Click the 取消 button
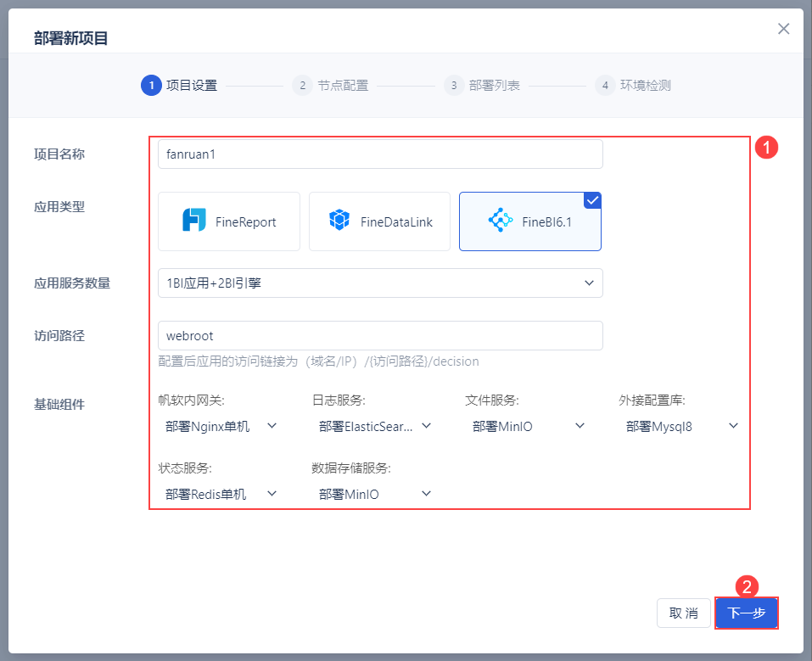This screenshot has width=812, height=661. pos(684,613)
